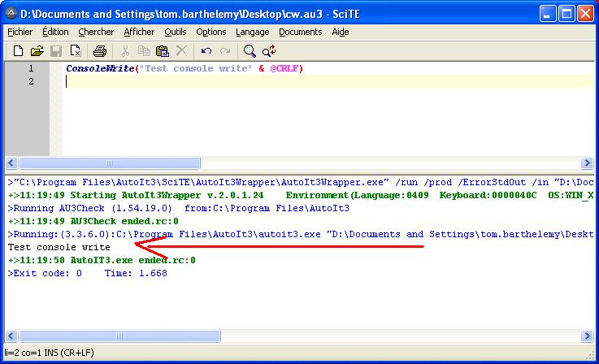Click the Close document toolbar icon
Viewport: 599px width, 364px height.
pyautogui.click(x=76, y=51)
